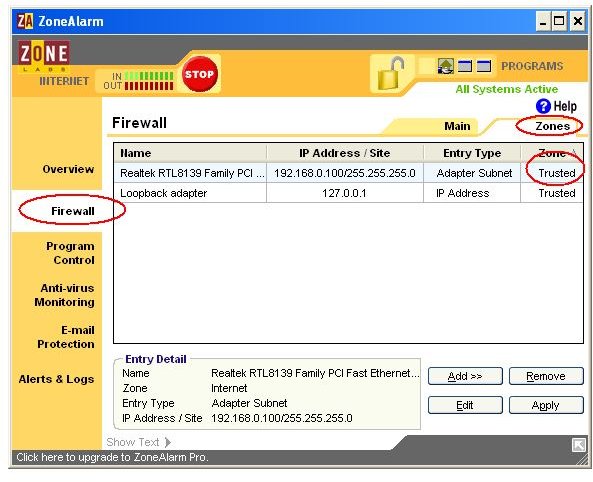Click the 127.0.0.1 cell
Screen dimensions: 593x482
(x=344, y=193)
